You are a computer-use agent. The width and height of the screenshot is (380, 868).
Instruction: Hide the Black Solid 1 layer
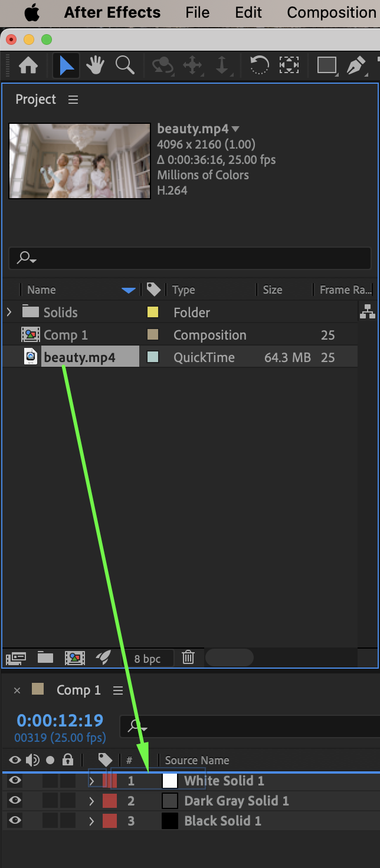(15, 821)
